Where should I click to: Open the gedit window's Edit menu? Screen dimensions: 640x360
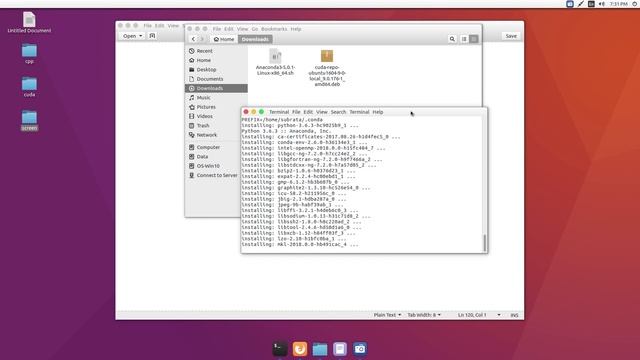pos(160,26)
